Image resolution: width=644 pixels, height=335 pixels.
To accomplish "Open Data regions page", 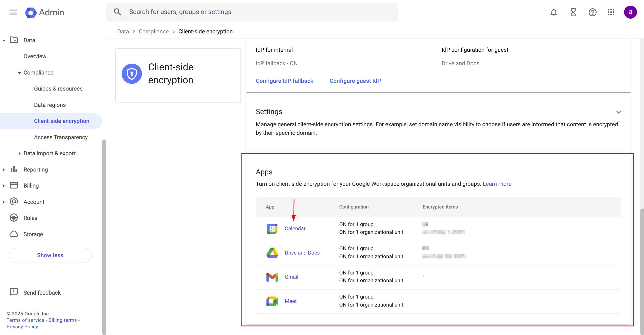I will pyautogui.click(x=50, y=105).
